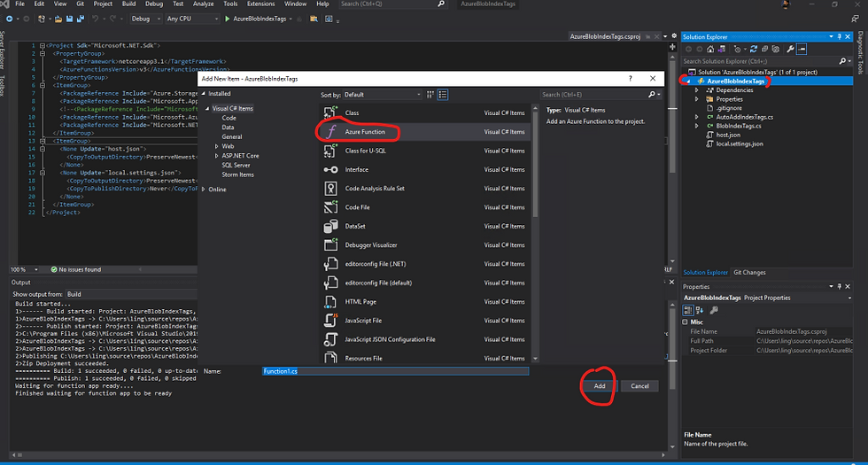Select the DataSet item template

pos(424,226)
